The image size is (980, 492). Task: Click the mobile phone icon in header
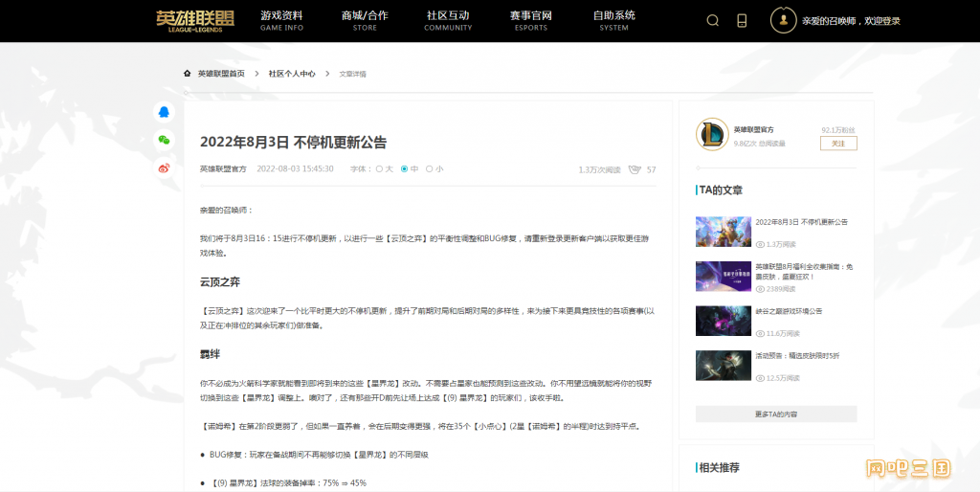click(742, 21)
